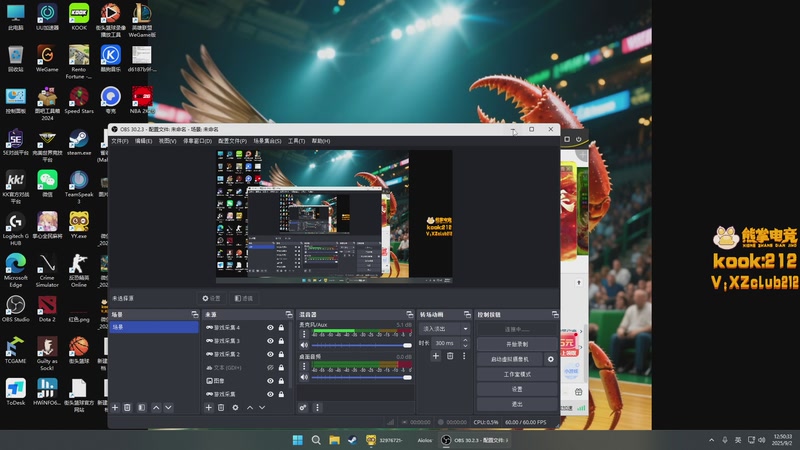
Task: Add a transition with plus icon
Action: 436,356
